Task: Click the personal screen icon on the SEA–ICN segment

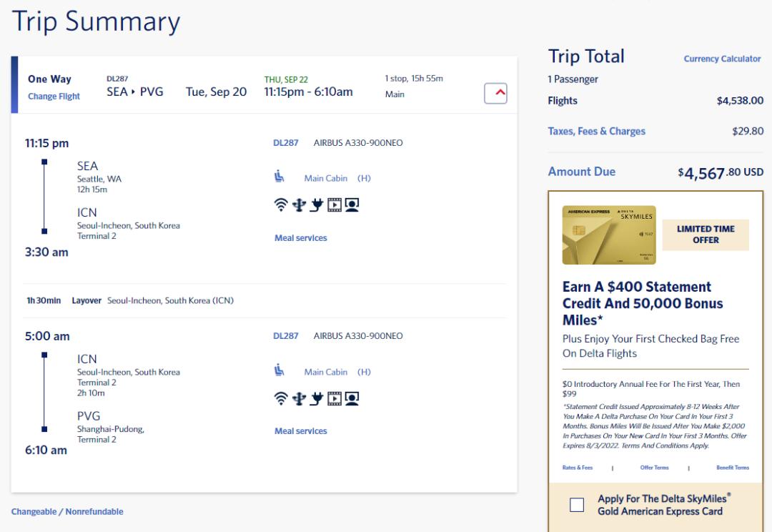Action: (x=352, y=205)
